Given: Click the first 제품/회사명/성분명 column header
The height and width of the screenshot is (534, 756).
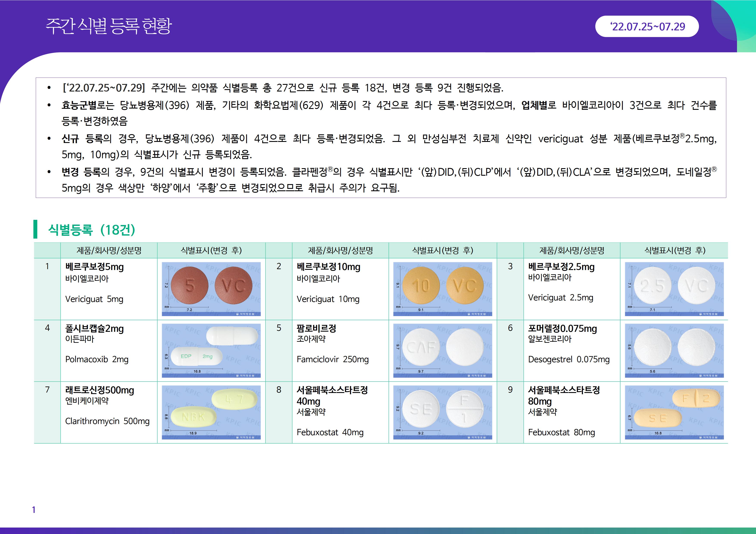Looking at the screenshot, I should (x=109, y=251).
